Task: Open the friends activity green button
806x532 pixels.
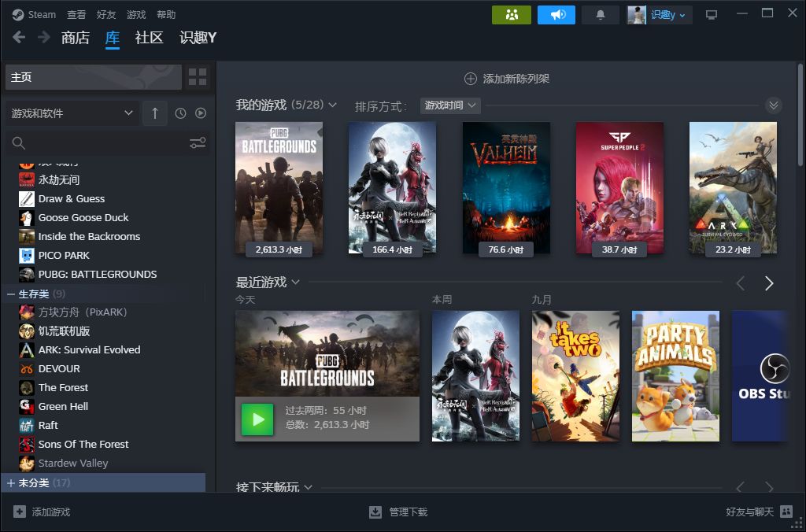Action: click(x=511, y=15)
